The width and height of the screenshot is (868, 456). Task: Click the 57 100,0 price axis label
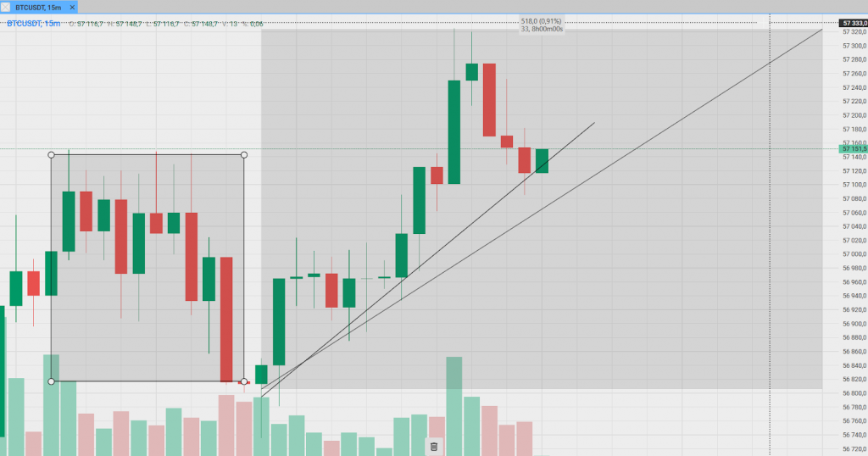coord(854,185)
